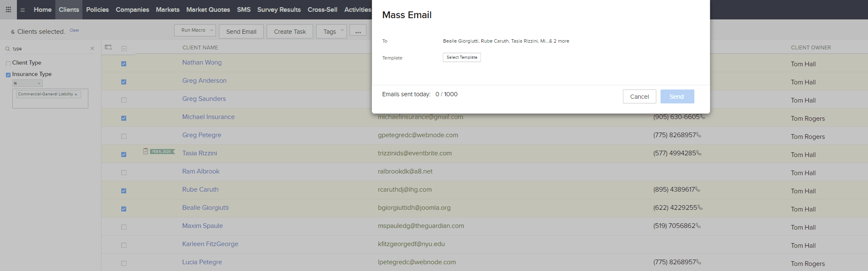Open Bealle Giorgiutti client record

pyautogui.click(x=205, y=208)
